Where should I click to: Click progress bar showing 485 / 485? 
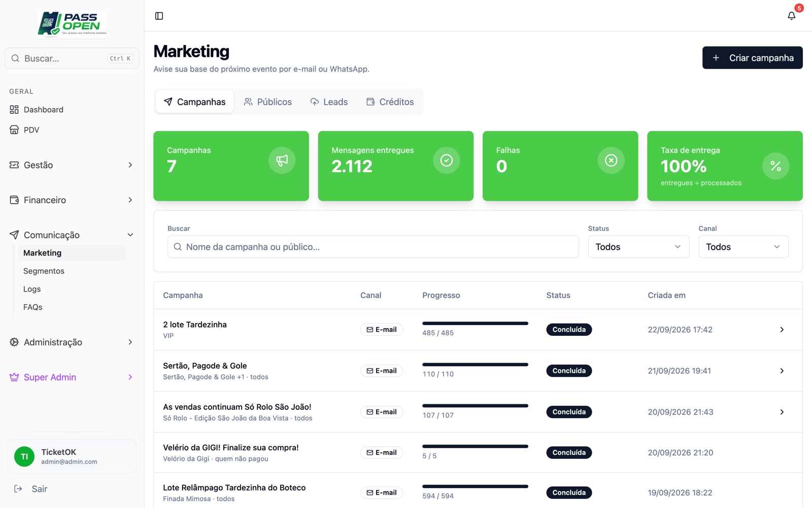[475, 323]
